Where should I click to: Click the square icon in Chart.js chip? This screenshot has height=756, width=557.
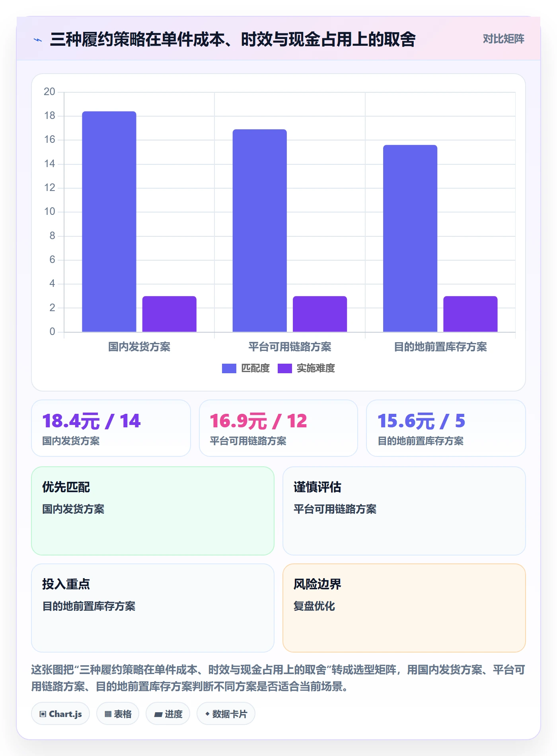click(x=43, y=714)
